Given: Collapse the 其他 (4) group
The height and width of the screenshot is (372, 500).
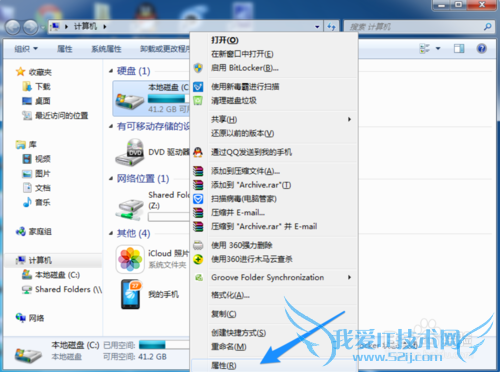Looking at the screenshot, I should tap(111, 233).
